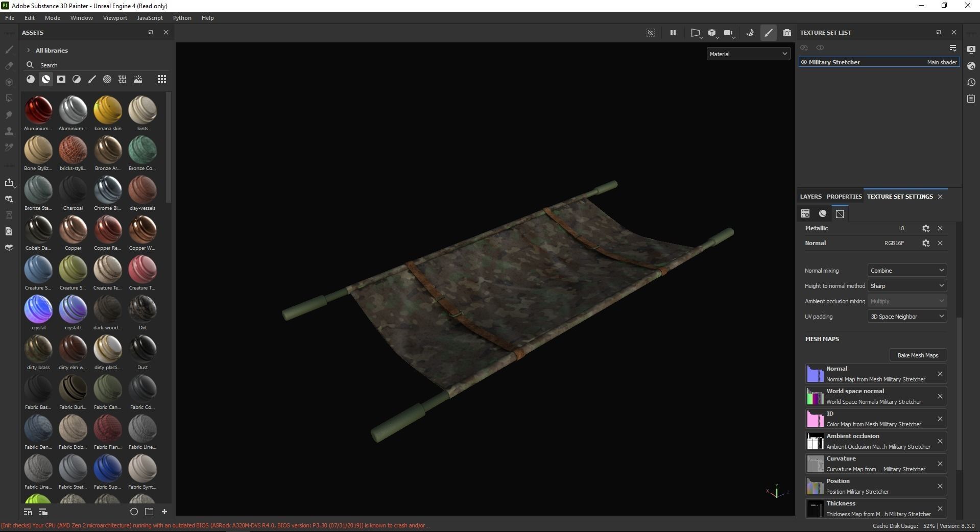
Task: Open Normal channel gear settings
Action: click(926, 243)
